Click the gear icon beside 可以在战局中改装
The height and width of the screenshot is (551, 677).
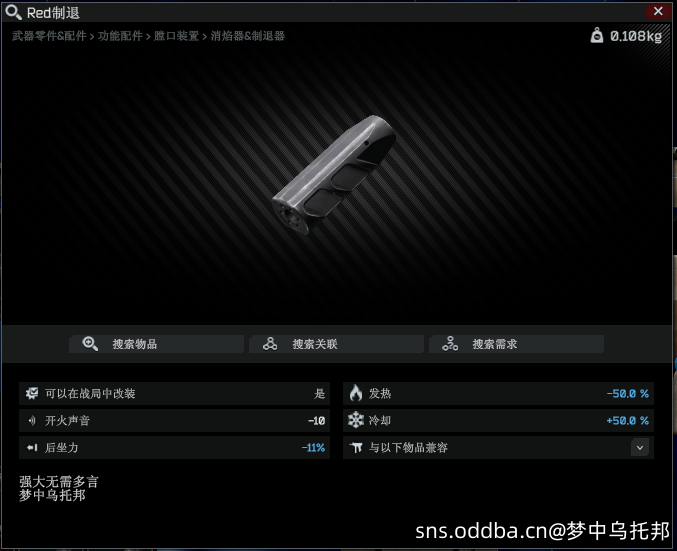click(x=32, y=393)
